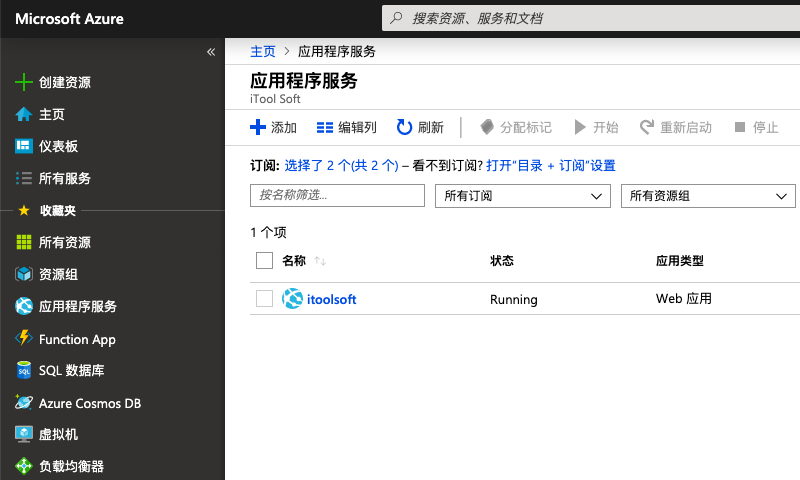Viewport: 800px width, 480px height.
Task: Open the 打开"目录 + 订阅"设置 link
Action: 551,165
